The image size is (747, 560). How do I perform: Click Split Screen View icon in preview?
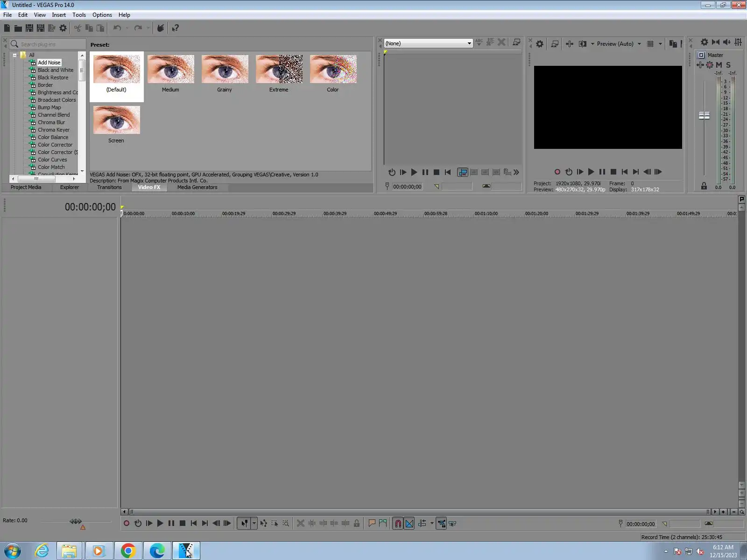tap(583, 43)
